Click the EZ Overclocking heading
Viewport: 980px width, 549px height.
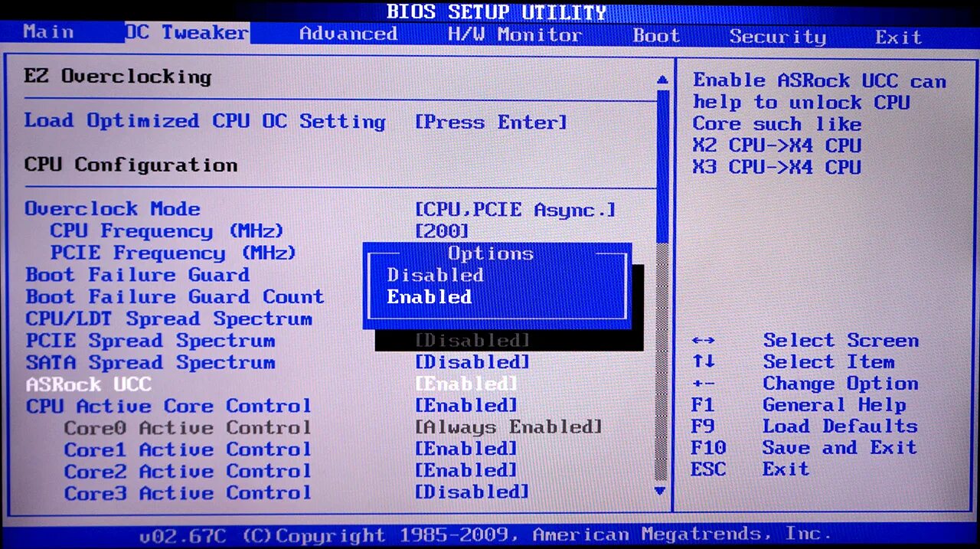click(x=117, y=77)
